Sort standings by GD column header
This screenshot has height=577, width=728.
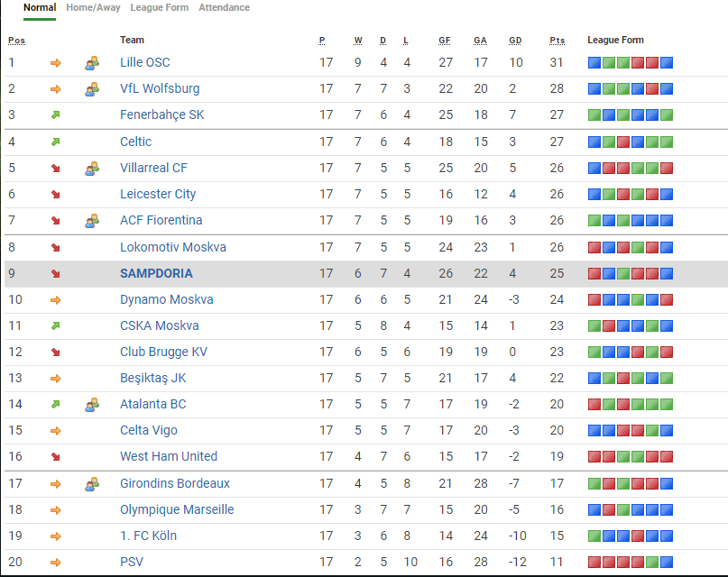[x=515, y=40]
